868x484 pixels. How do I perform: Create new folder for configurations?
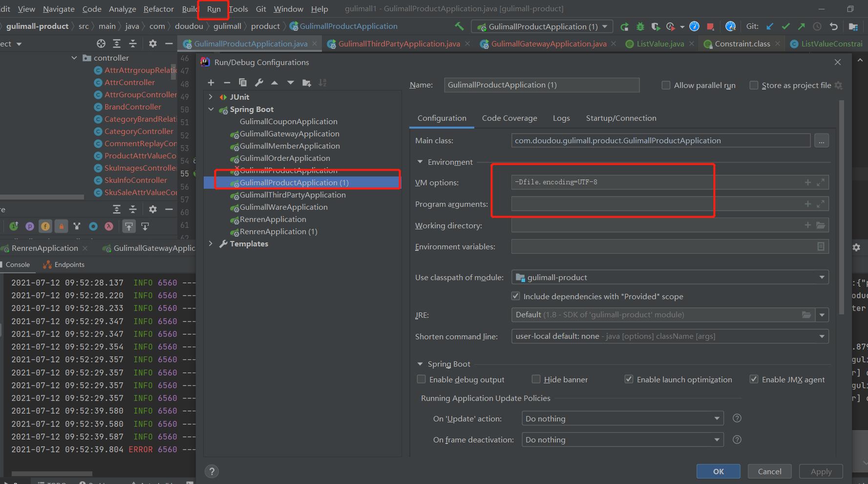click(307, 83)
